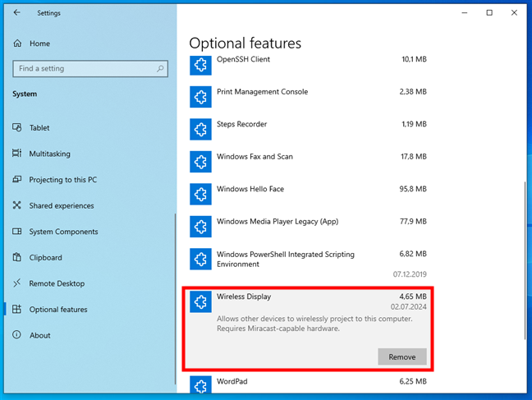Screen dimensions: 532x400
Task: Select Optional features in sidebar
Action: 58,310
